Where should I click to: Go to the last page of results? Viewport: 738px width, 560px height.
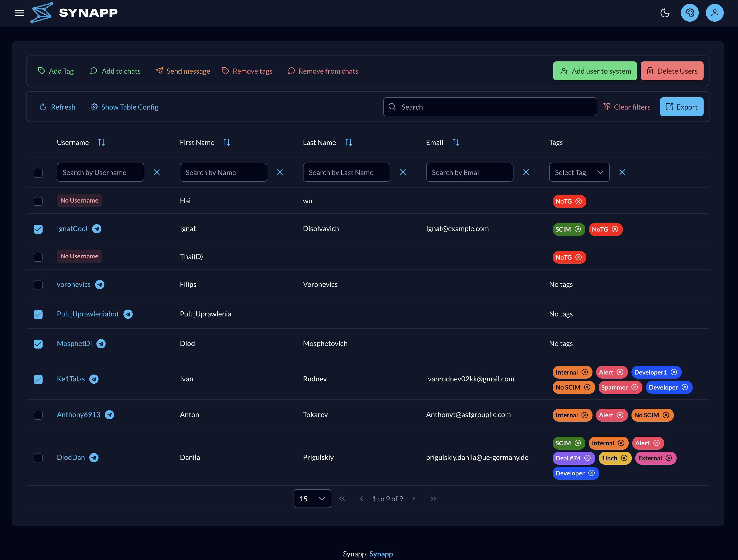[x=433, y=499]
